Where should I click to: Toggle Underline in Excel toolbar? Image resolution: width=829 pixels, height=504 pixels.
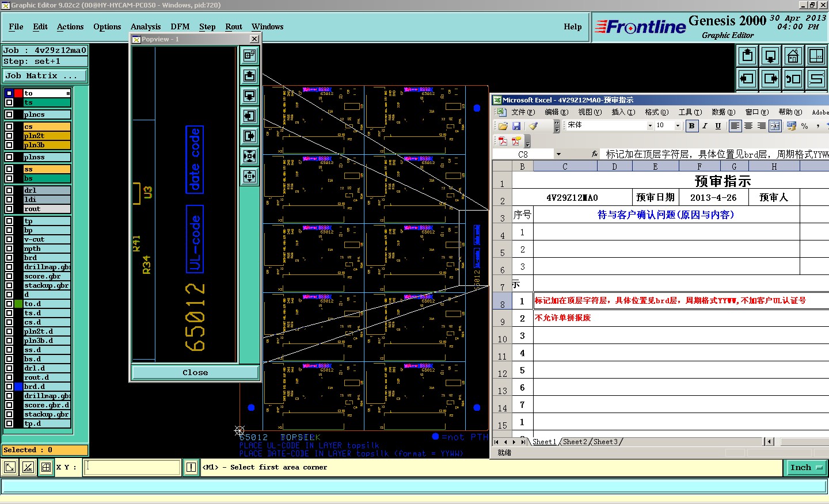718,125
